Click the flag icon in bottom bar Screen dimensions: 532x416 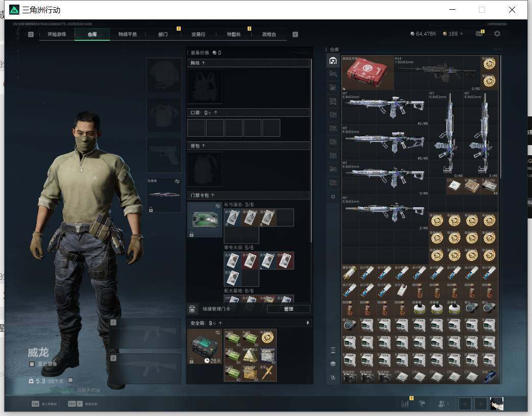[x=422, y=404]
